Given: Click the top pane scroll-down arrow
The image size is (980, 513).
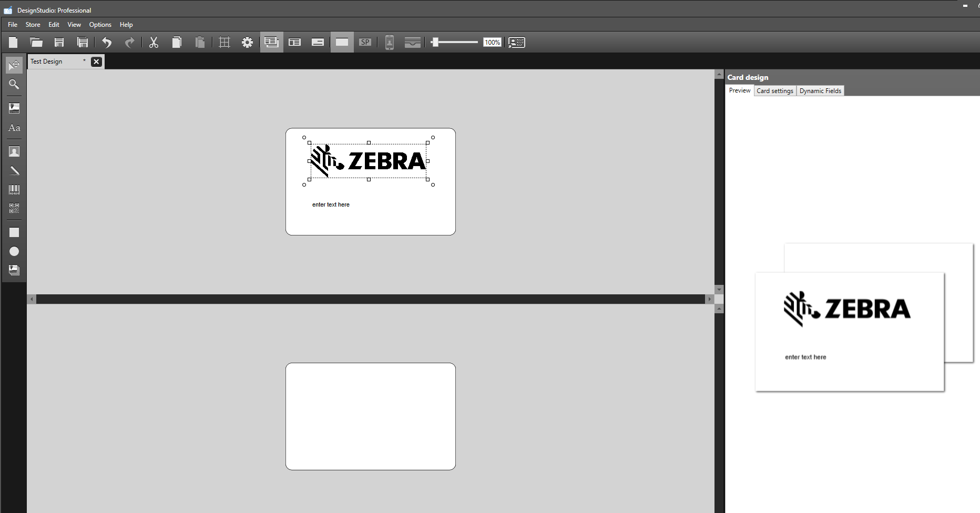Looking at the screenshot, I should pos(719,290).
